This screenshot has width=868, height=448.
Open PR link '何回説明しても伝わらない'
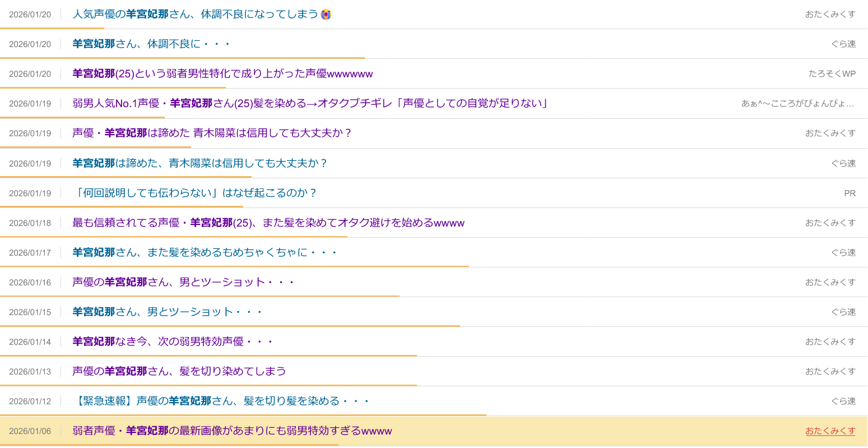(194, 193)
